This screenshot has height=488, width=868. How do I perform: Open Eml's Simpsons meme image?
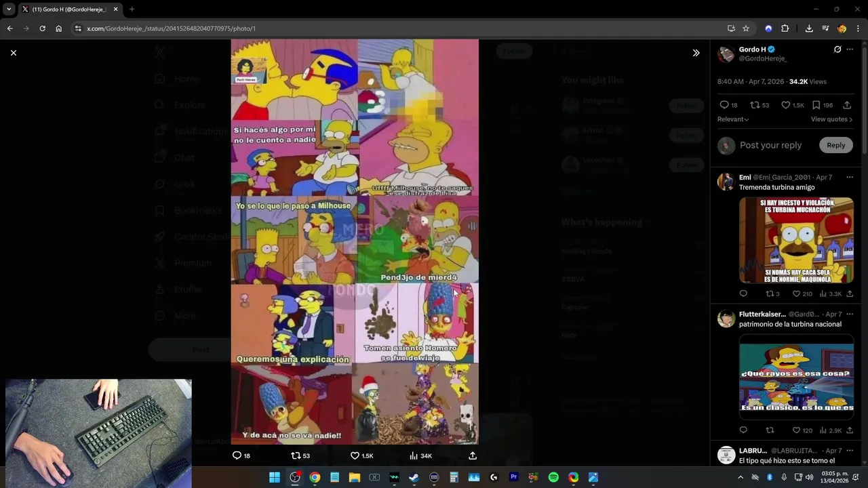click(796, 240)
